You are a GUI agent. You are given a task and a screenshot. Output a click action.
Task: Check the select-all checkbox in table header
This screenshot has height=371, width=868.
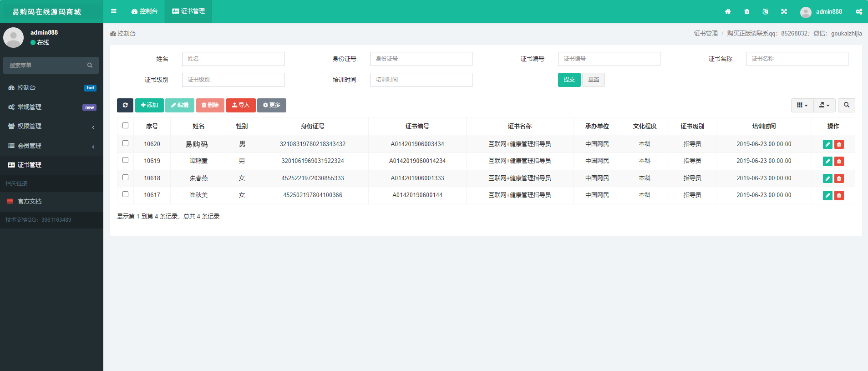pos(125,126)
